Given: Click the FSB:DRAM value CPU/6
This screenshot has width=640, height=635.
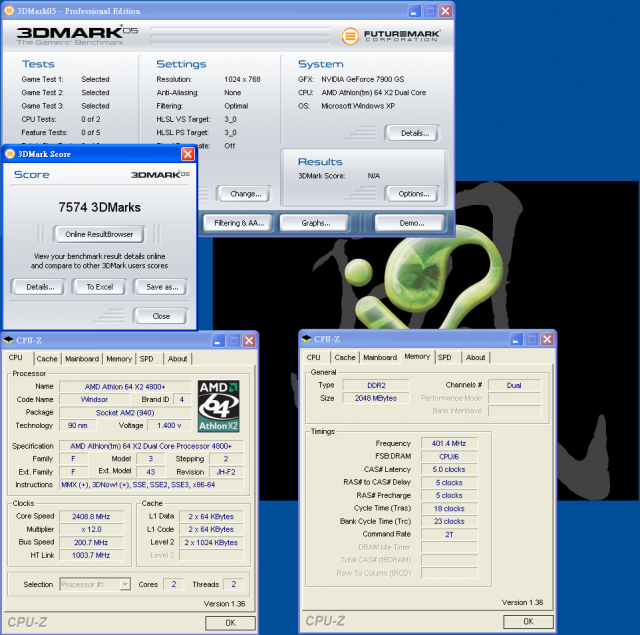Looking at the screenshot, I should click(449, 456).
